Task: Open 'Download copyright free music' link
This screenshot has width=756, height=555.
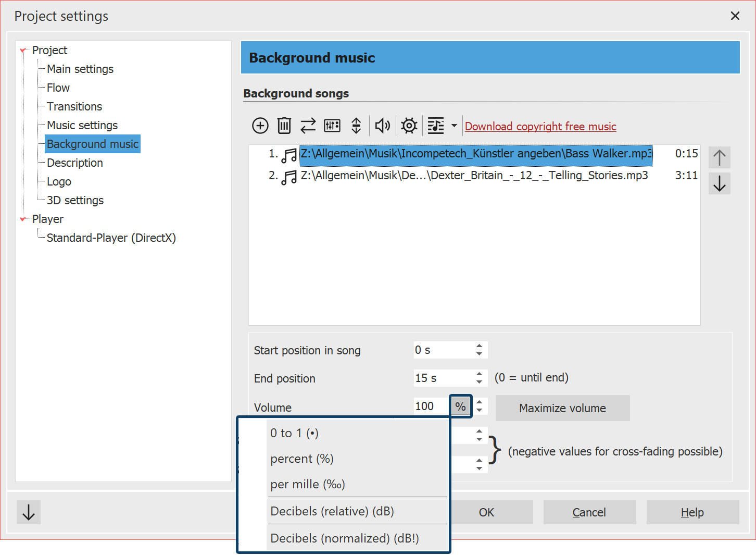Action: pos(540,126)
